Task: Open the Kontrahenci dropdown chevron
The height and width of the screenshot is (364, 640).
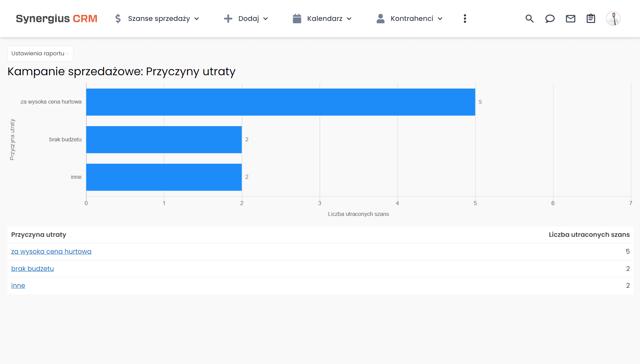Action: coord(440,19)
